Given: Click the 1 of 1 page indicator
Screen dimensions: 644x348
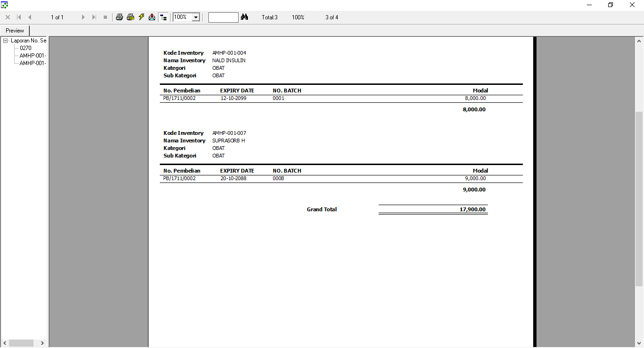Looking at the screenshot, I should pos(57,17).
